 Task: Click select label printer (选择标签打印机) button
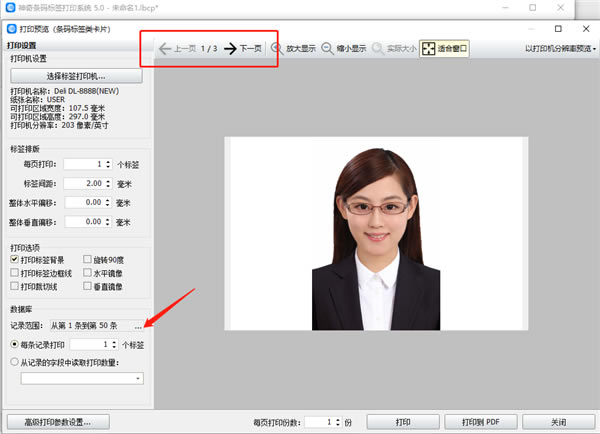75,76
